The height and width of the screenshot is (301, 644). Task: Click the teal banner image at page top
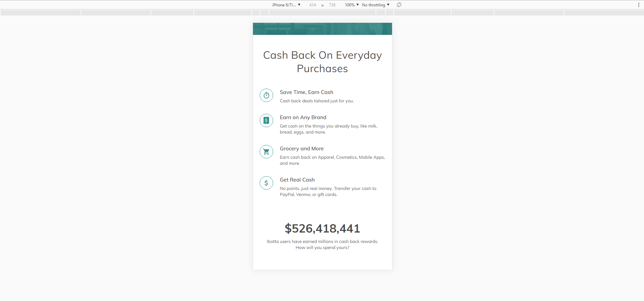(322, 29)
